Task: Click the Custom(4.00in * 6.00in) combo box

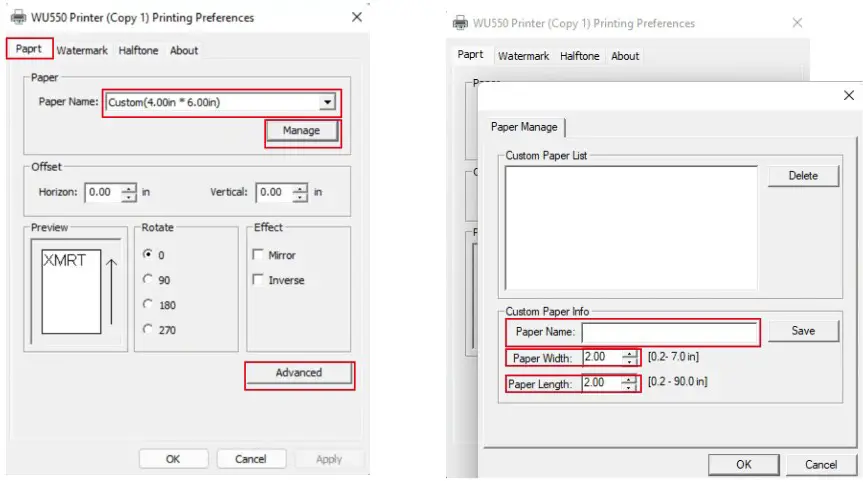Action: pos(221,102)
